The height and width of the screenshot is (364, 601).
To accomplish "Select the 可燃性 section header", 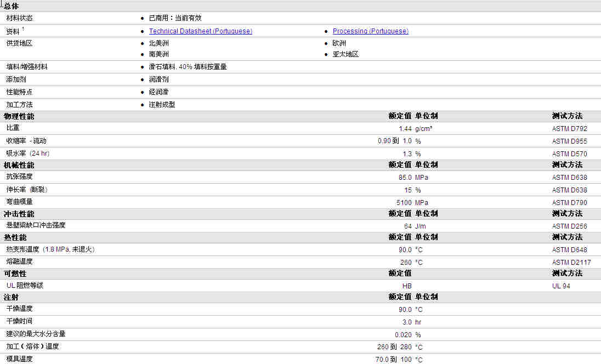I will point(15,274).
